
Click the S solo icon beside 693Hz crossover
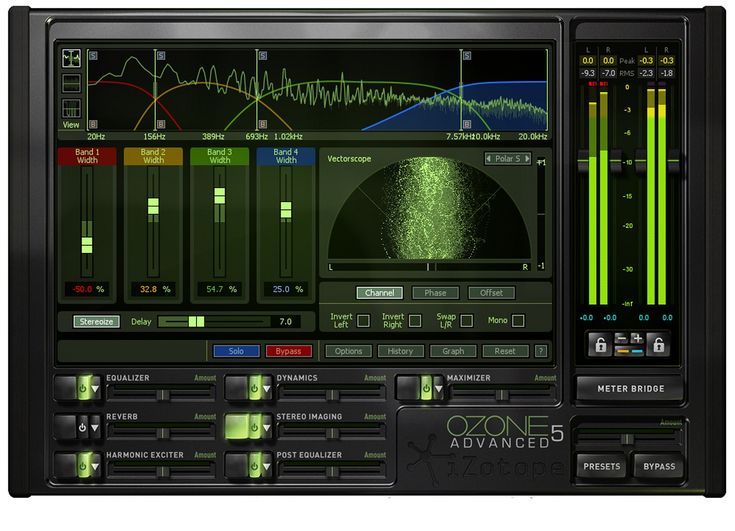point(263,56)
